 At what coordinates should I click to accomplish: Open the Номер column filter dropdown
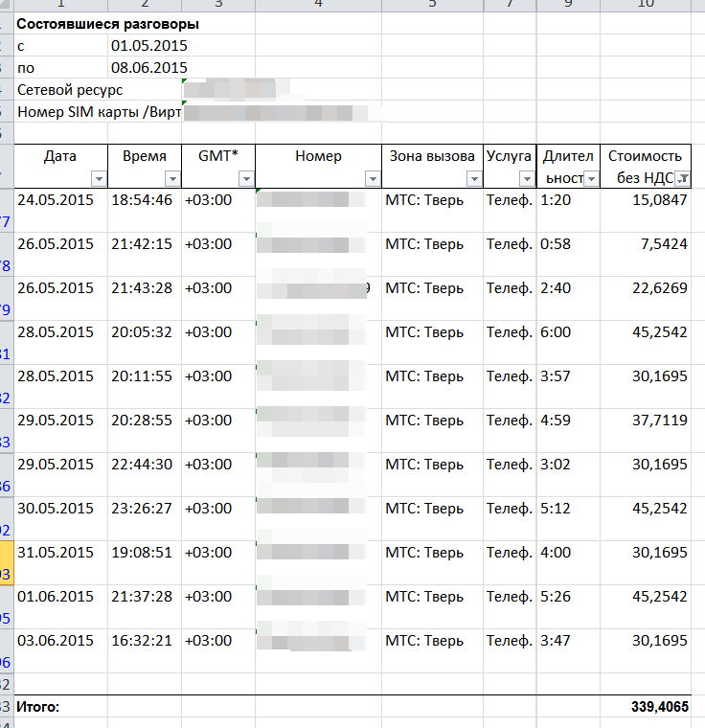click(x=373, y=179)
